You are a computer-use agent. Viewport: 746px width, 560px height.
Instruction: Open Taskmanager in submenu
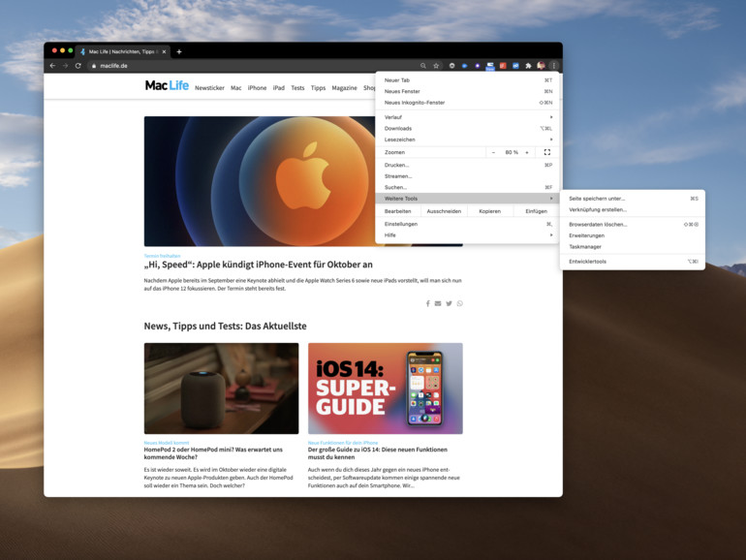[x=633, y=247]
